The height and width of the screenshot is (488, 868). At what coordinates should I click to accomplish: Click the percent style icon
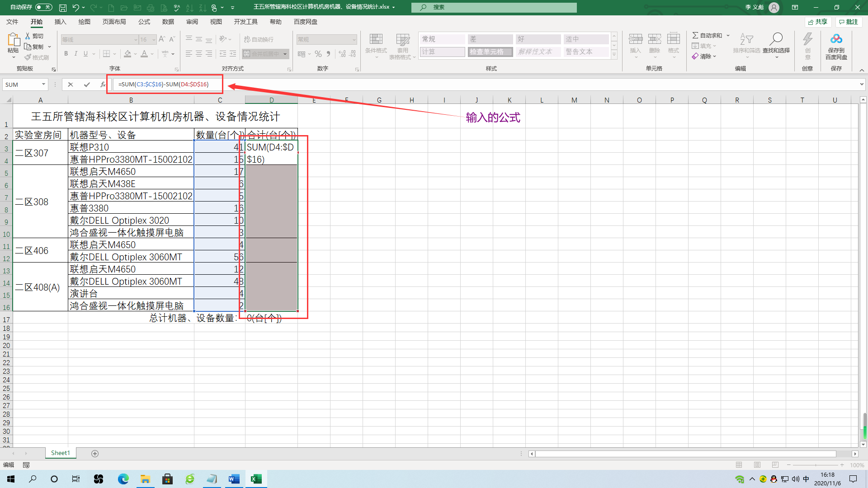pyautogui.click(x=318, y=54)
